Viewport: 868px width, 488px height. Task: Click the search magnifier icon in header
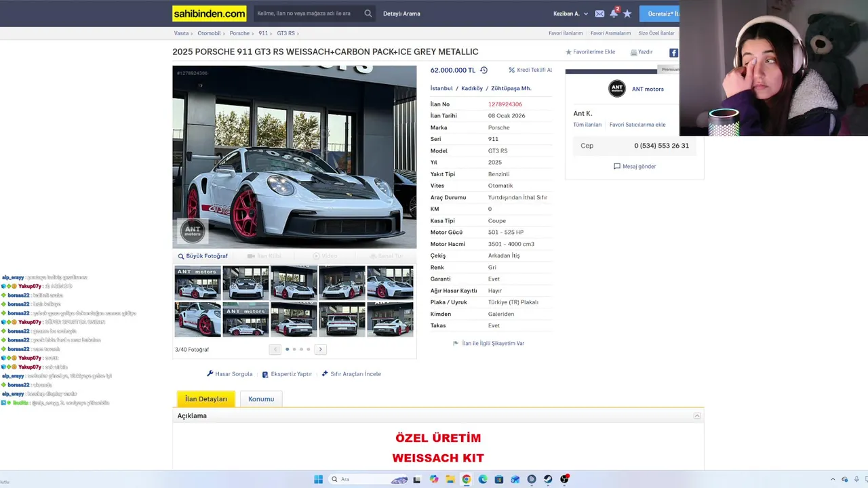[368, 14]
